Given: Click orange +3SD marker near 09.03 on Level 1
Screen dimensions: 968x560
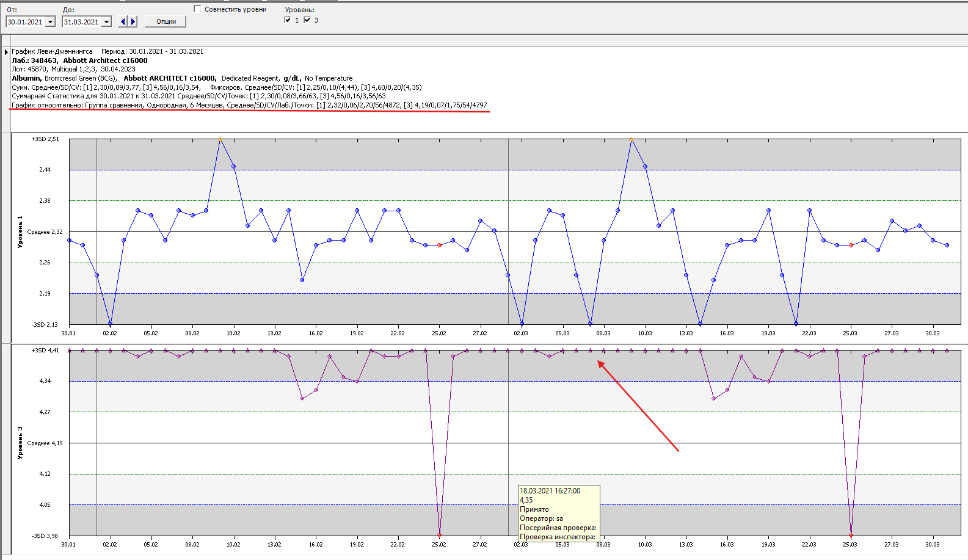Looking at the screenshot, I should pos(631,140).
